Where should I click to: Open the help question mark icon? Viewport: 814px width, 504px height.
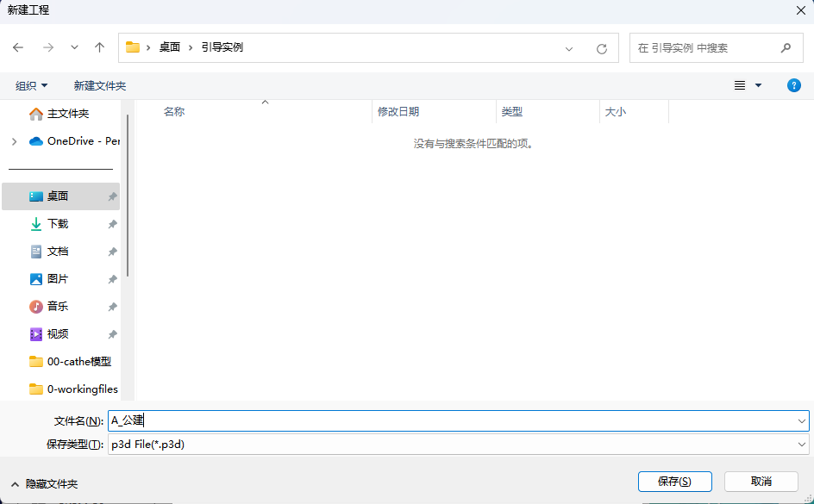pos(794,85)
